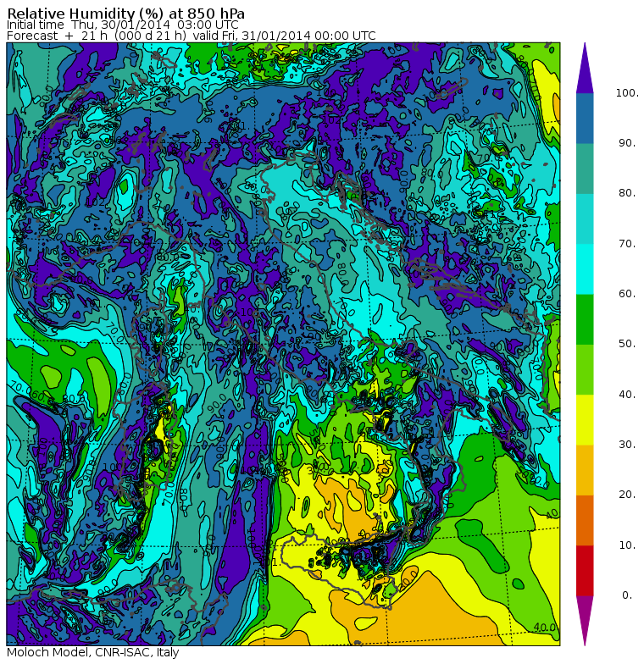Click the light green 40–50 colorbar segment
644x664 pixels.
click(585, 369)
